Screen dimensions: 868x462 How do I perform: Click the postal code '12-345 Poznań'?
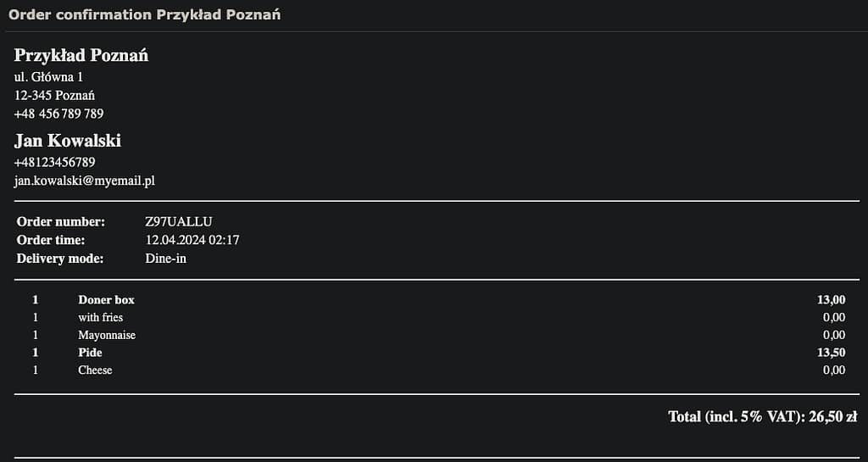(55, 95)
